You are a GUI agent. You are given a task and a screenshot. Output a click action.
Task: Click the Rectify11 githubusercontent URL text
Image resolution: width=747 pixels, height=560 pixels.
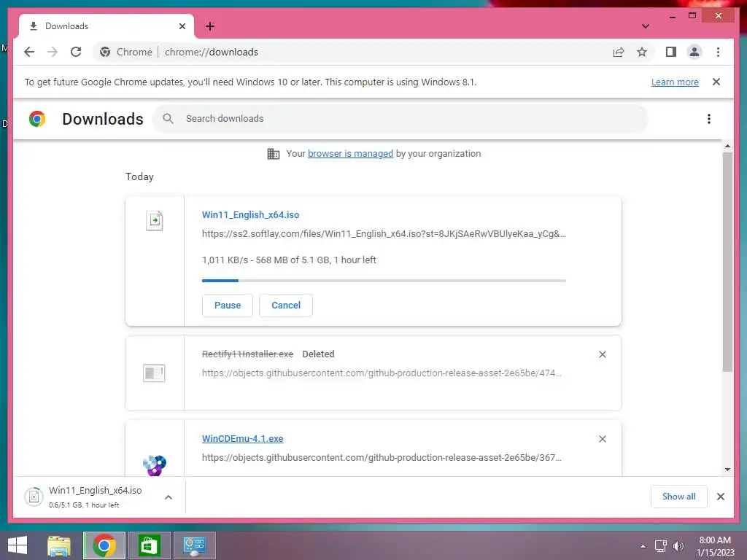tap(382, 373)
